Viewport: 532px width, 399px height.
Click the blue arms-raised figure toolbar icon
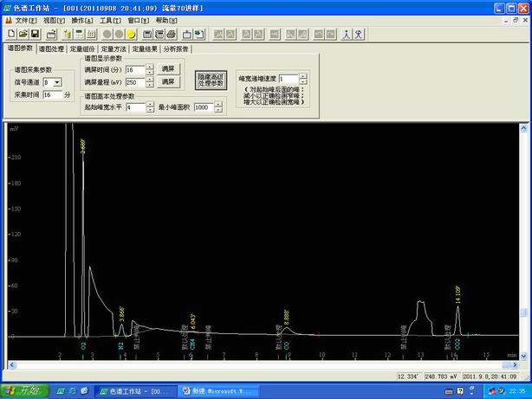pyautogui.click(x=359, y=35)
